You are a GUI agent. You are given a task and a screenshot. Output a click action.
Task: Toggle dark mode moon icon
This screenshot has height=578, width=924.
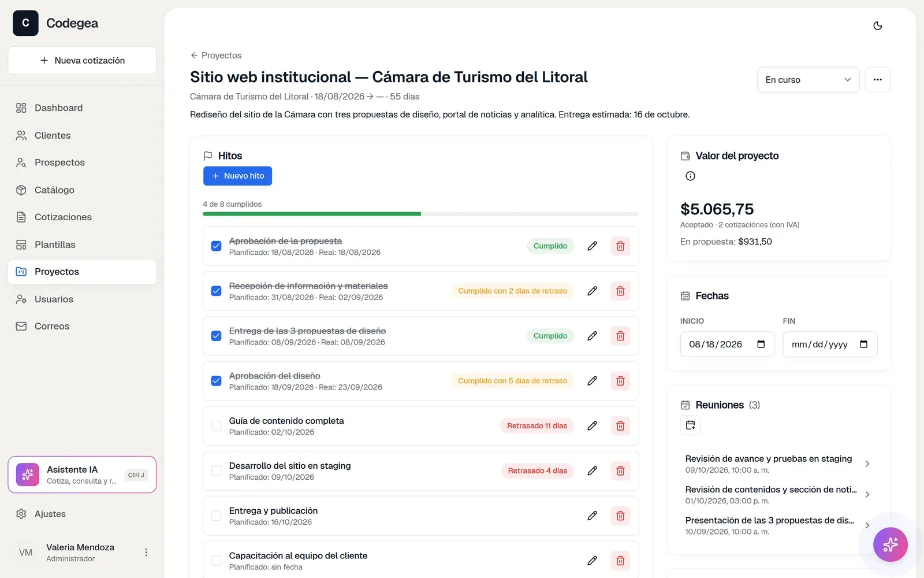pyautogui.click(x=877, y=25)
